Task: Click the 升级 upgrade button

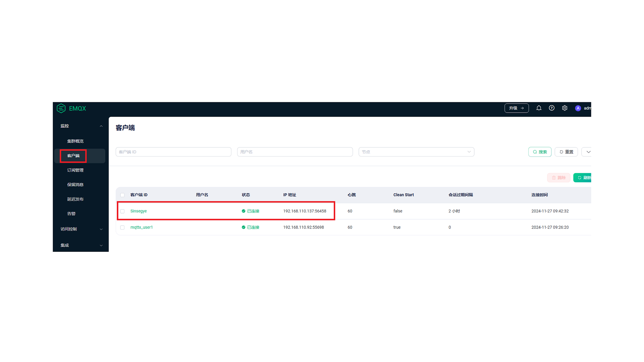Action: pos(517,108)
